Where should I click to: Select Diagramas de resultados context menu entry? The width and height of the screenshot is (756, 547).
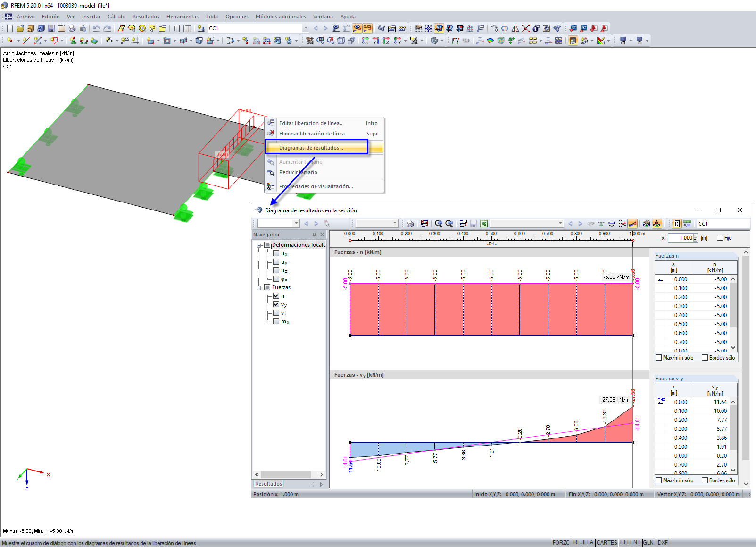pyautogui.click(x=324, y=148)
